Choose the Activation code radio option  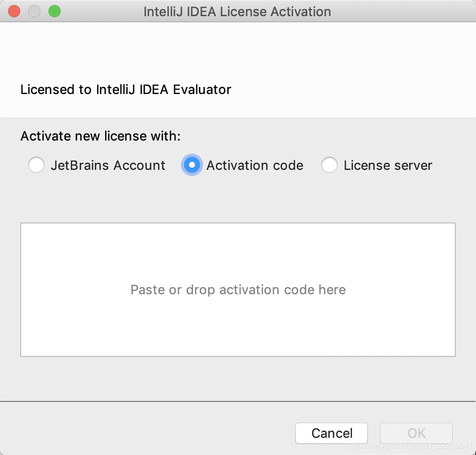pyautogui.click(x=192, y=165)
